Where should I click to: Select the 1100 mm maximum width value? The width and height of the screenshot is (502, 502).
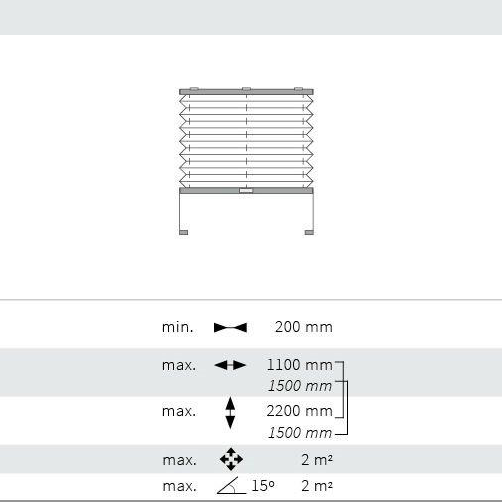click(x=300, y=365)
